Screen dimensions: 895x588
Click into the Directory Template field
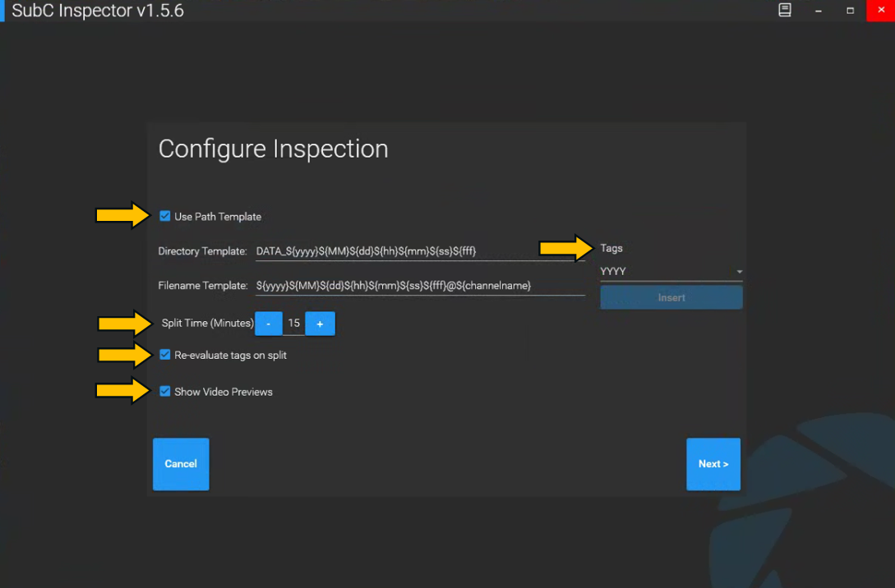click(x=419, y=251)
